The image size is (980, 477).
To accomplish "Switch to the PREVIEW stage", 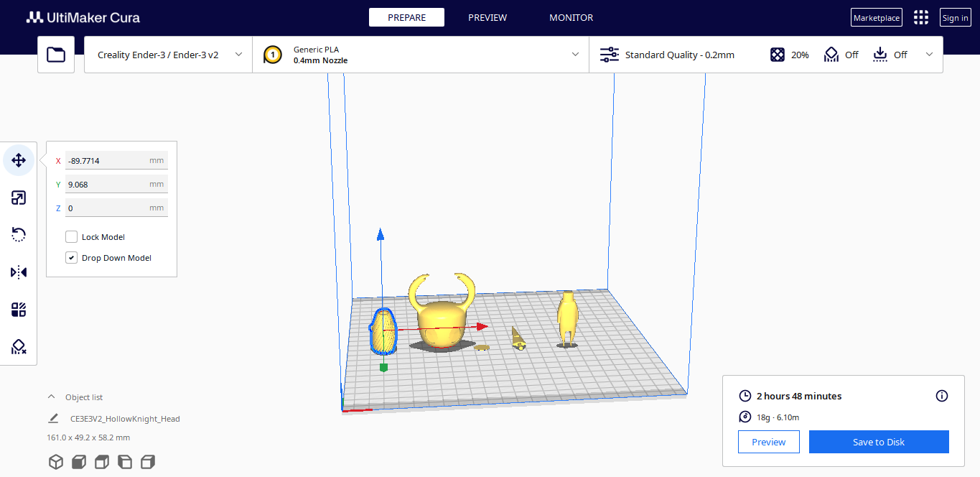I will tap(487, 17).
